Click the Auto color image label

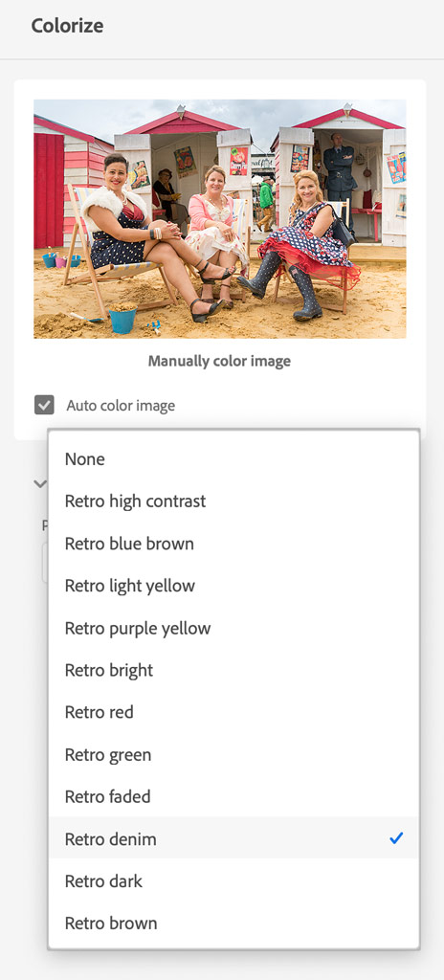click(x=121, y=406)
